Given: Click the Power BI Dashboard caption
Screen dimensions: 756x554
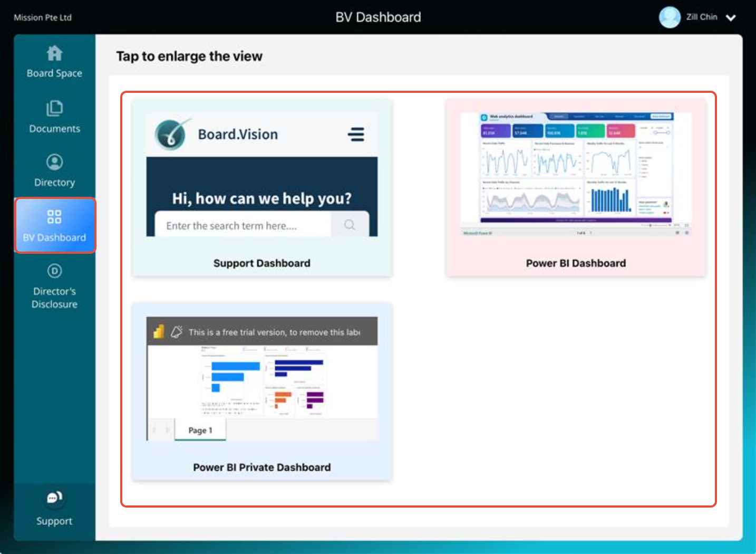Looking at the screenshot, I should 576,263.
